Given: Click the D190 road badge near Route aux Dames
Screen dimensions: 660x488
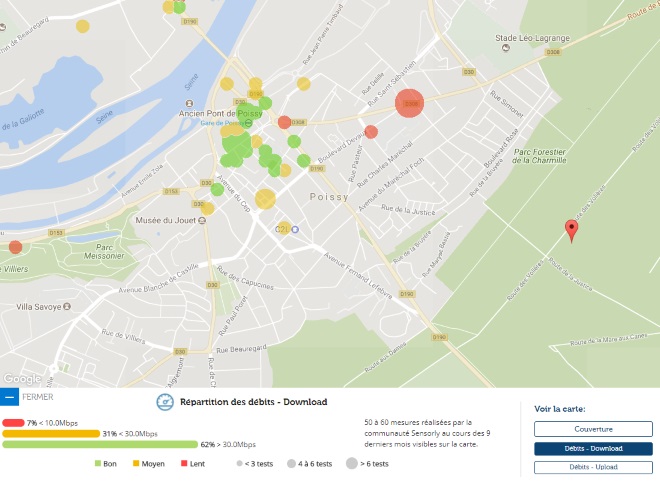Looking at the screenshot, I should coord(439,337).
